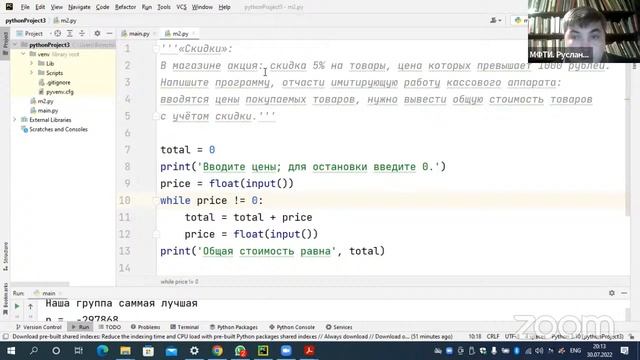Open Scratches and Consoles node
640x360 pixels.
[58, 129]
